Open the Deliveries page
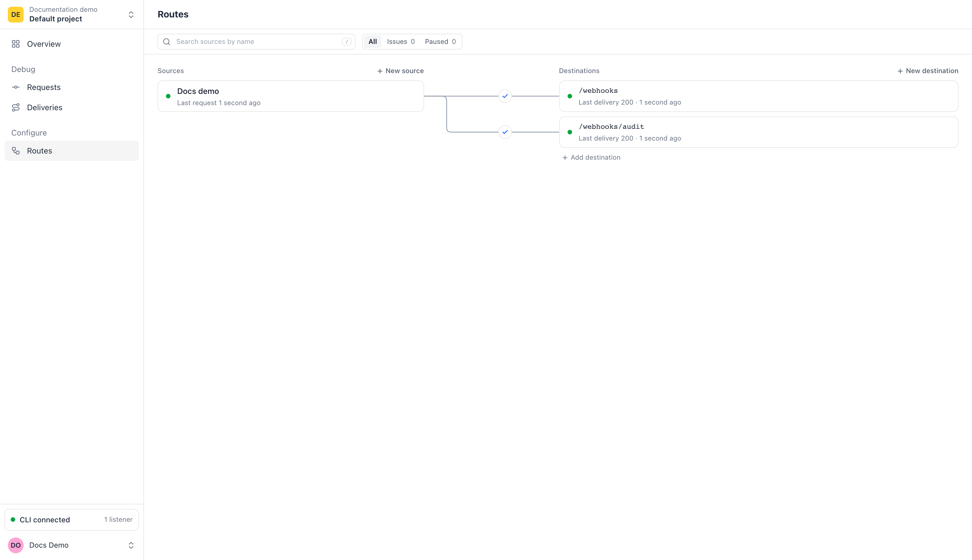Screen dimensions: 972x560 coord(71,107)
